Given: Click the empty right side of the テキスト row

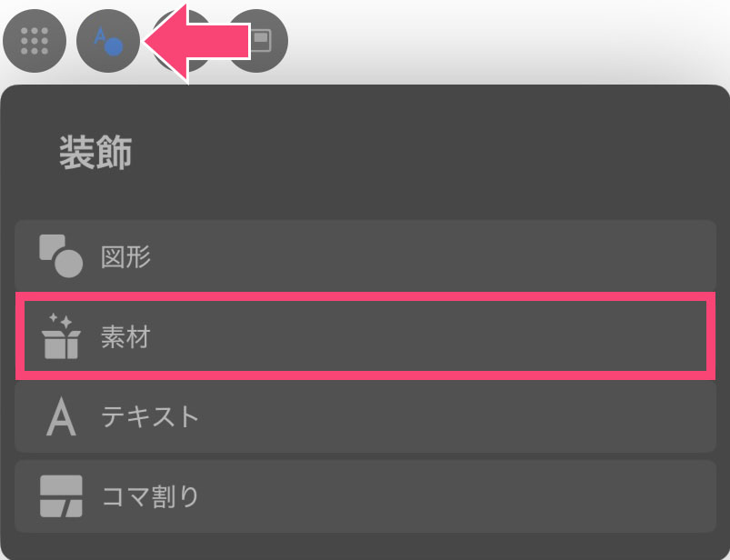Looking at the screenshot, I should [x=500, y=417].
